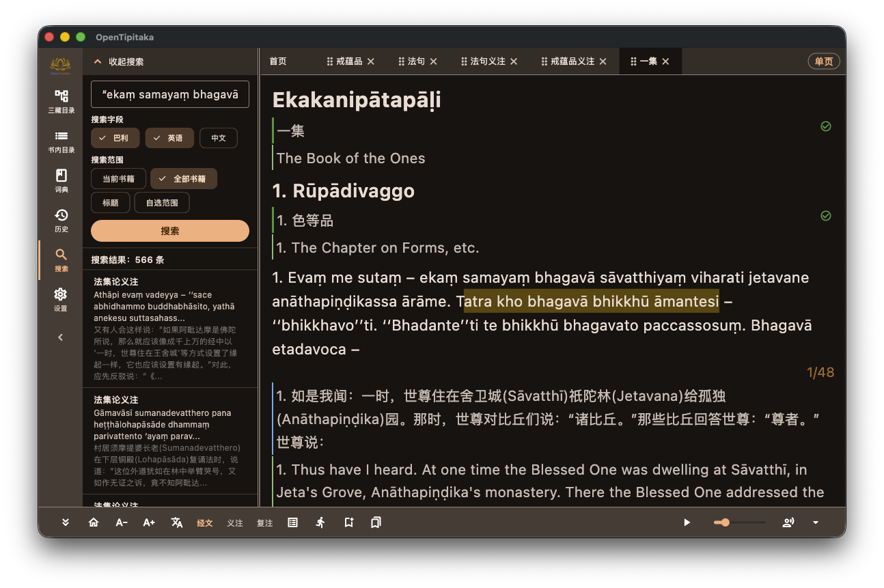The width and height of the screenshot is (884, 588).
Task: Switch to the 戒蕴品 tab
Action: tap(349, 61)
